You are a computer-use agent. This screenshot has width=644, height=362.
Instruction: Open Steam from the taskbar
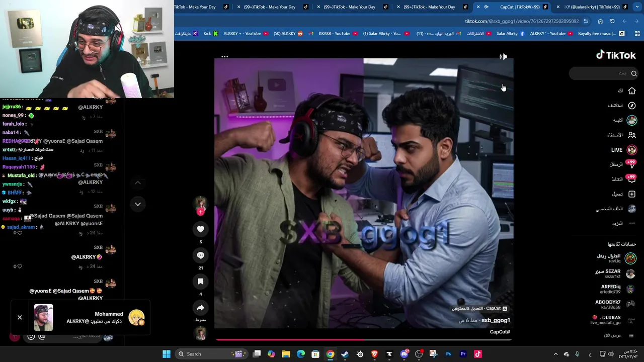coord(345,354)
